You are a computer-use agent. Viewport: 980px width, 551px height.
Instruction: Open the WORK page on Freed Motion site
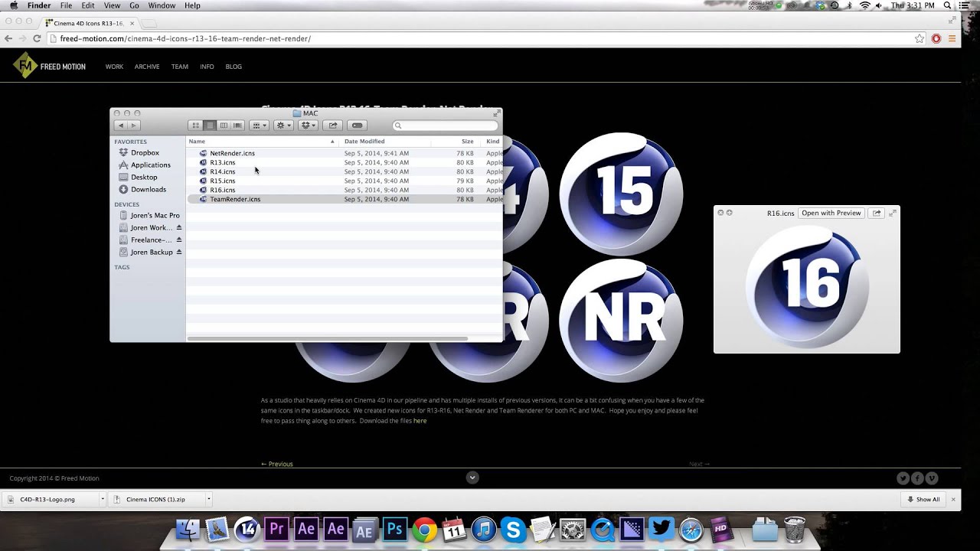114,67
